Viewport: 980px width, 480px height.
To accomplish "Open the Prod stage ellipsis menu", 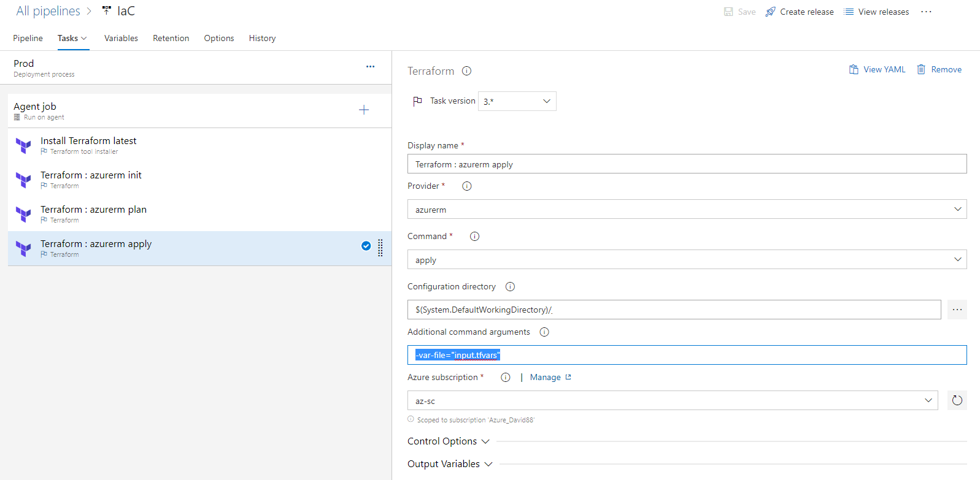I will click(370, 67).
